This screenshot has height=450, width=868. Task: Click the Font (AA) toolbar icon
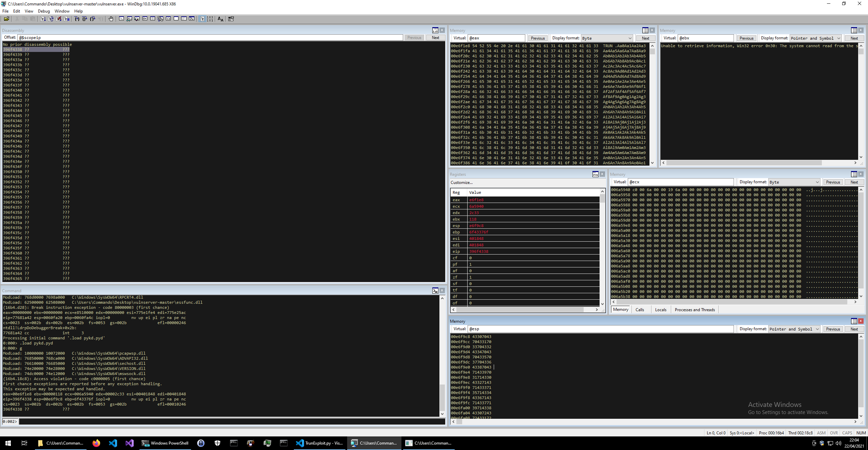coord(221,19)
